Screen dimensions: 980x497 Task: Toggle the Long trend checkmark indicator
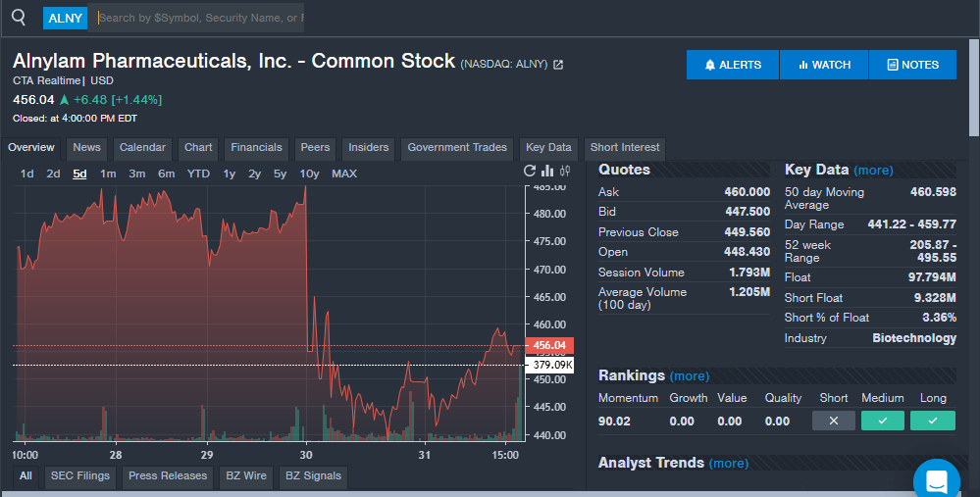932,421
